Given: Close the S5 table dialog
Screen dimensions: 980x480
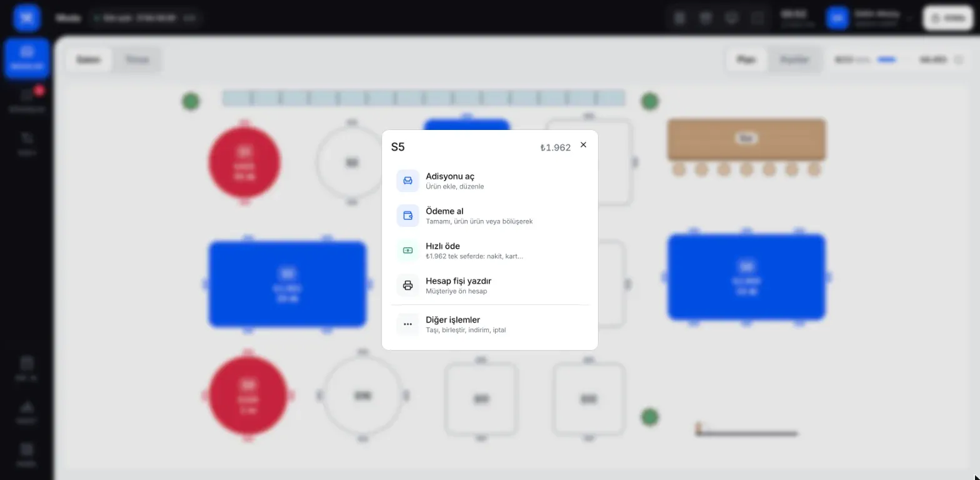Looking at the screenshot, I should click(x=583, y=145).
